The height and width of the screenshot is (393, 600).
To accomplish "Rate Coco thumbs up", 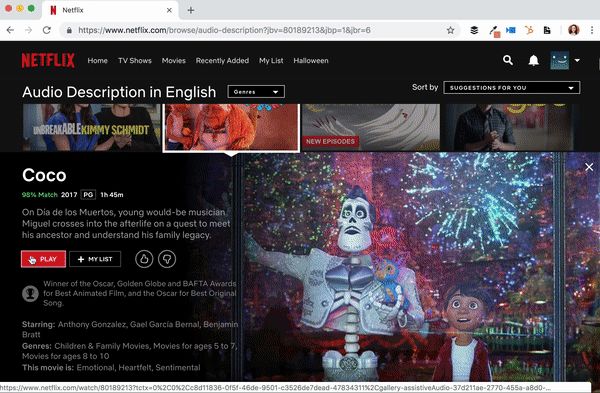I will [x=144, y=259].
